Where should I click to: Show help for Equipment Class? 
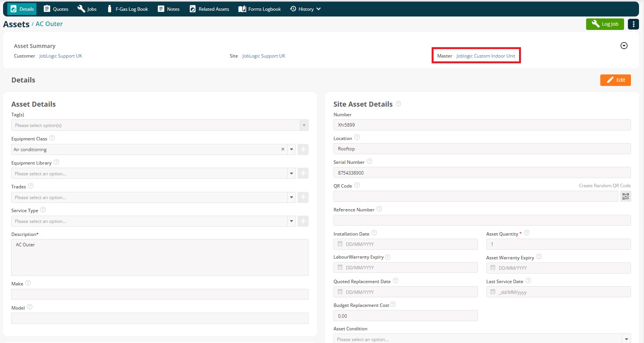click(53, 138)
